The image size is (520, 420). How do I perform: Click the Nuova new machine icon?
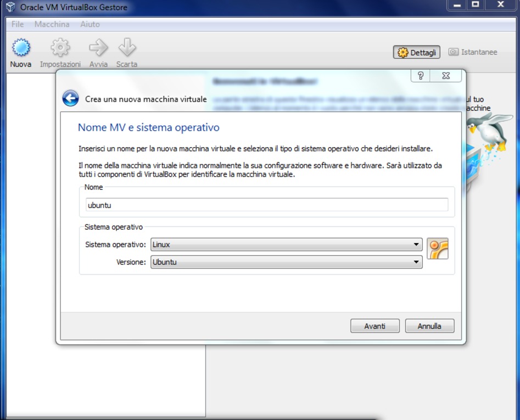click(x=21, y=47)
